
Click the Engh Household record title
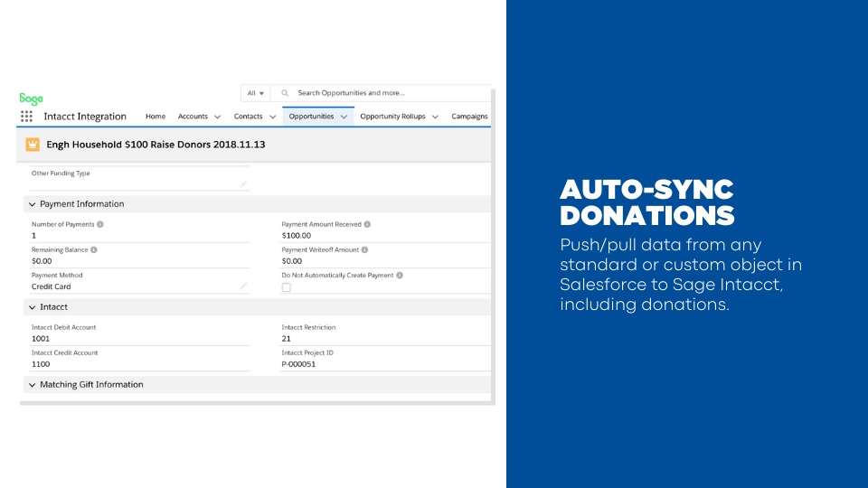[156, 145]
